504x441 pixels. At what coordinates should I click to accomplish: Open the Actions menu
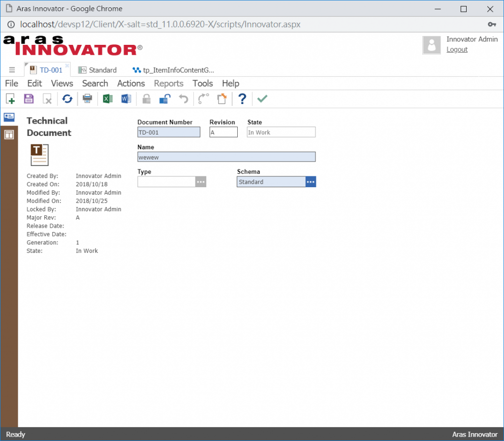click(131, 83)
